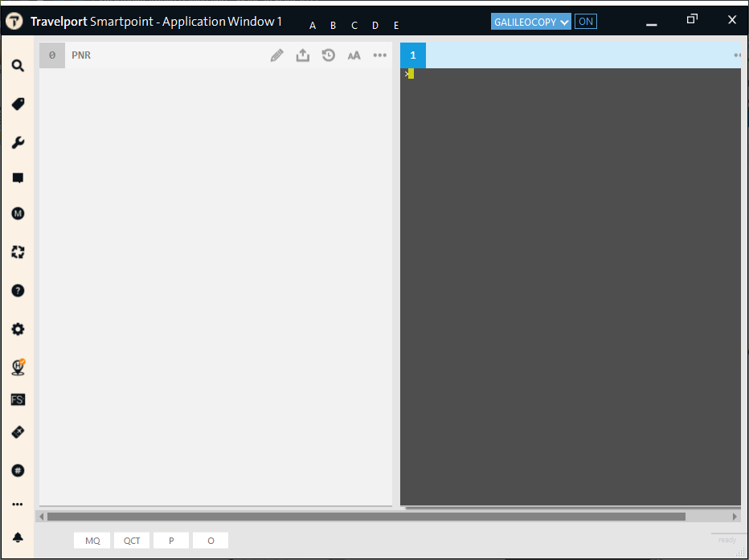Expand sidebar more options ellipsis

[18, 505]
